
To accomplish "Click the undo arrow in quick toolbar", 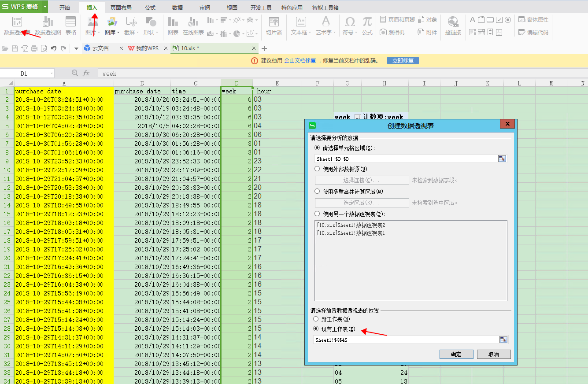I will (x=54, y=48).
